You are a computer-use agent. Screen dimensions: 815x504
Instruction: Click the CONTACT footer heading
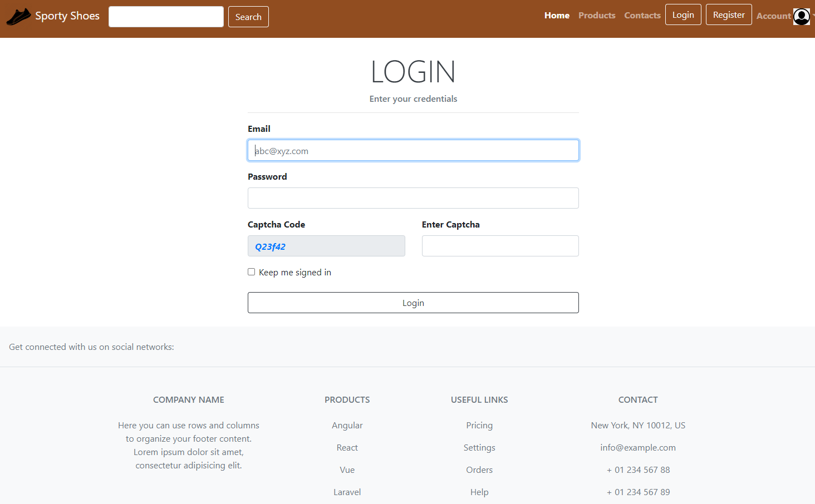pos(638,400)
